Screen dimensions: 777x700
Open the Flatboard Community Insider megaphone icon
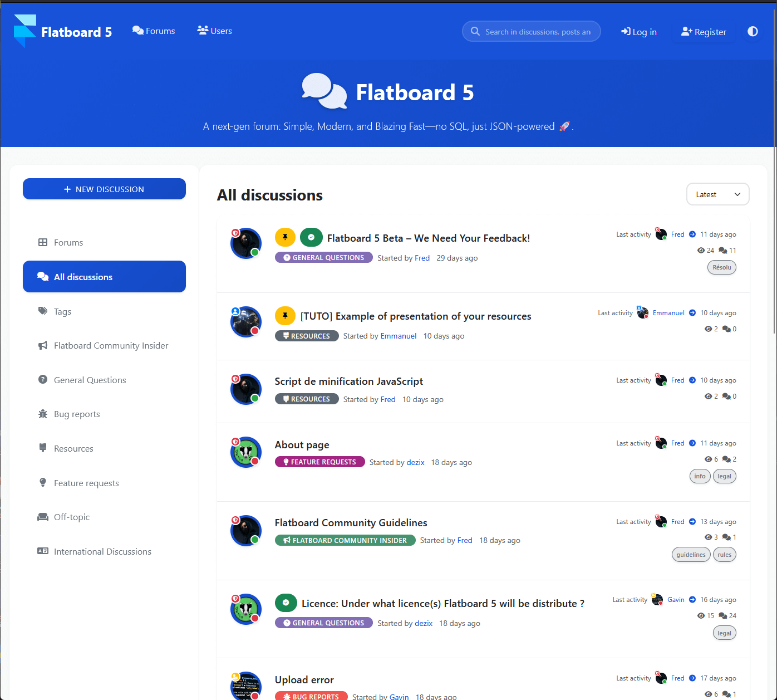tap(43, 345)
